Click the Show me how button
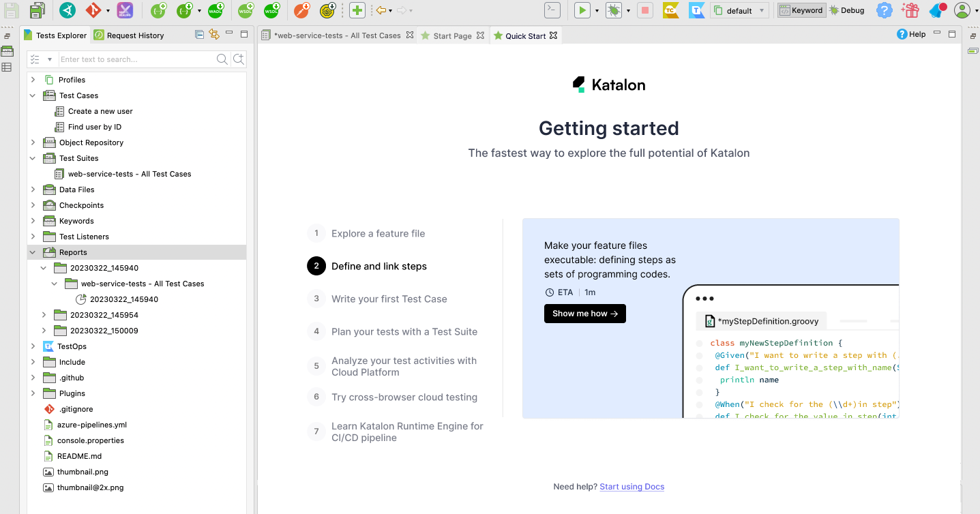The height and width of the screenshot is (514, 980). [x=585, y=314]
